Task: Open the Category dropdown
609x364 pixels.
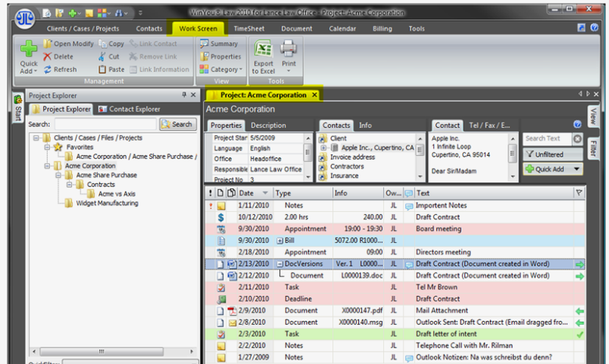Action: click(x=221, y=69)
